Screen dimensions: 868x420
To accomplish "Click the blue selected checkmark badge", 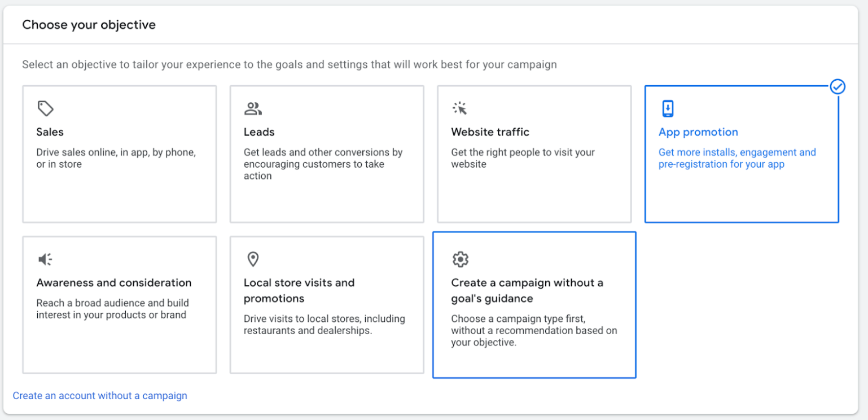I will (x=838, y=86).
